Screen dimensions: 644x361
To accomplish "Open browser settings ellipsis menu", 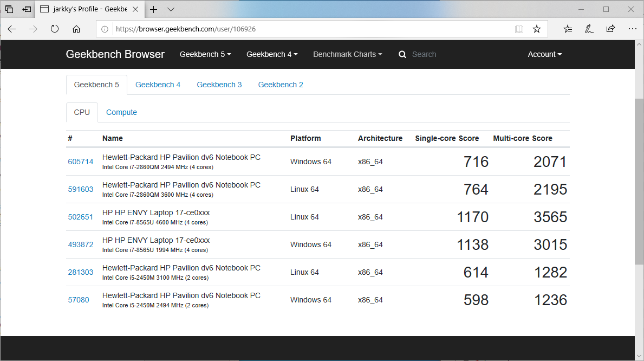I will pos(632,29).
